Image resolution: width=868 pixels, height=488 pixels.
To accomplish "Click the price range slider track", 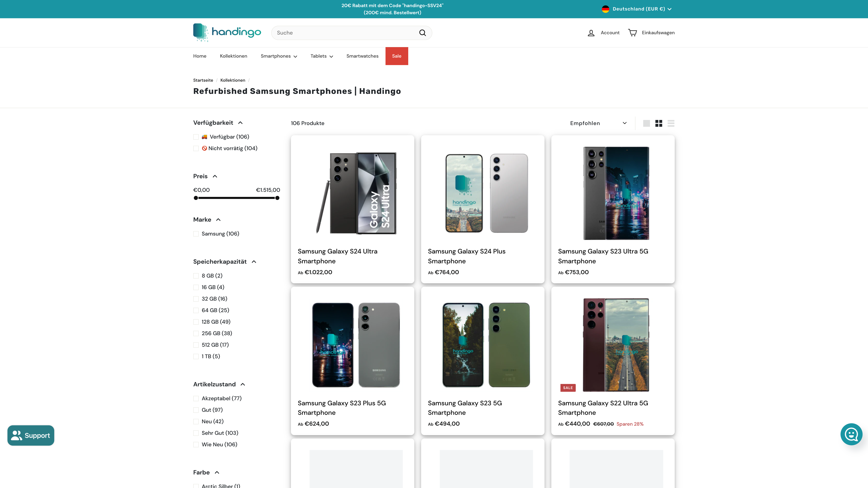I will point(236,198).
